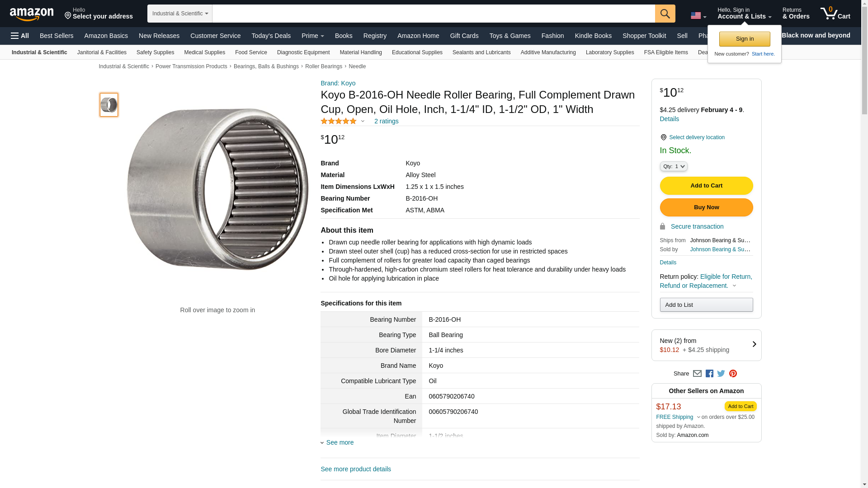Expand the return policy details chevron
The height and width of the screenshot is (488, 868).
(x=734, y=286)
